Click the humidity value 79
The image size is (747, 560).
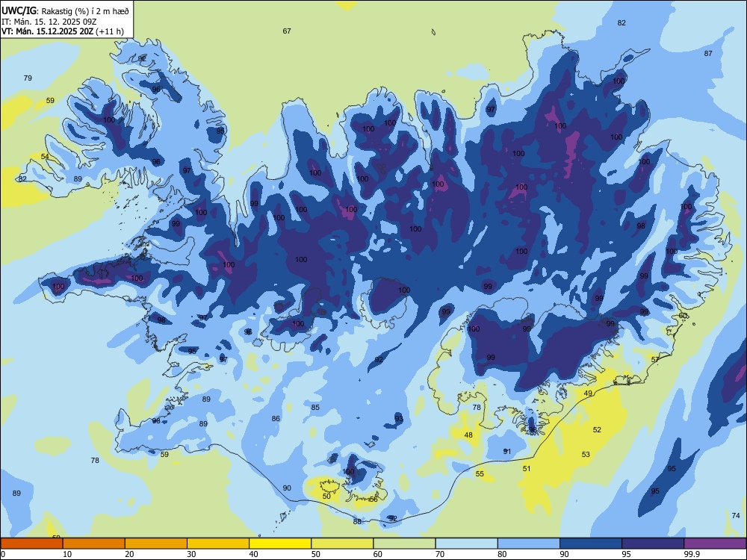pyautogui.click(x=28, y=78)
